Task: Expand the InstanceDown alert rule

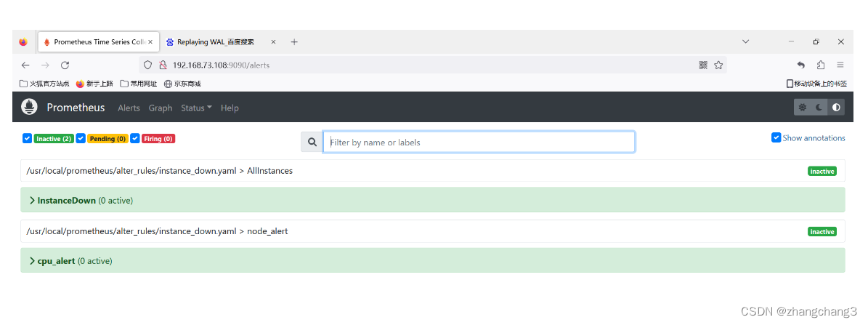Action: [433, 200]
